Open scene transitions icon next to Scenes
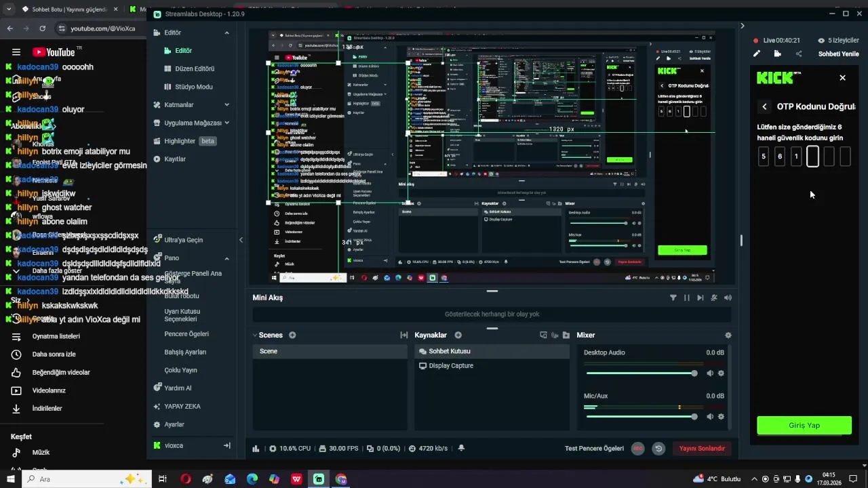This screenshot has width=868, height=488. [x=404, y=335]
